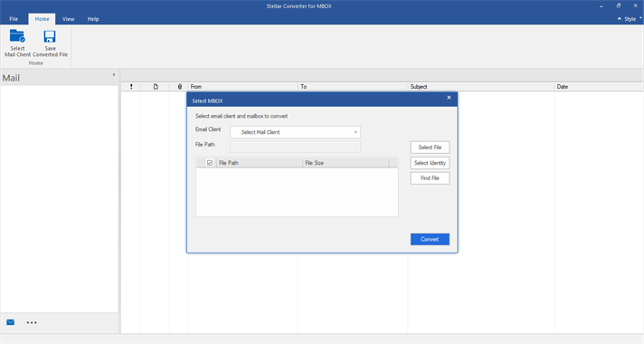Viewport: 644px width, 344px height.
Task: Sort messages by Subject column
Action: (x=481, y=87)
